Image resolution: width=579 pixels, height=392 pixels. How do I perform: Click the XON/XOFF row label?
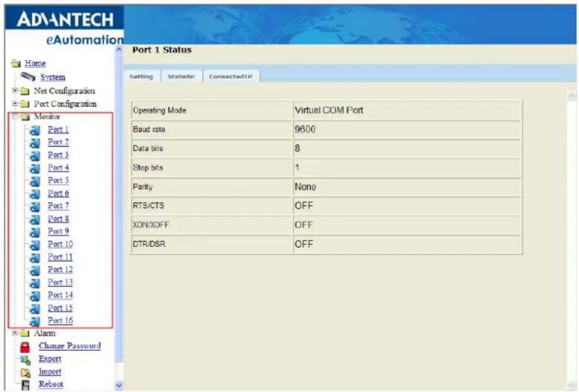pyautogui.click(x=150, y=225)
